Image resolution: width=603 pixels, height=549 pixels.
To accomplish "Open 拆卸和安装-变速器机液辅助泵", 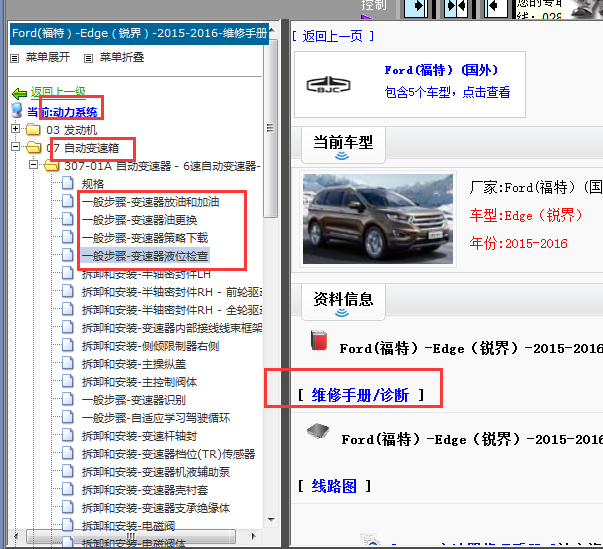I will (x=156, y=472).
